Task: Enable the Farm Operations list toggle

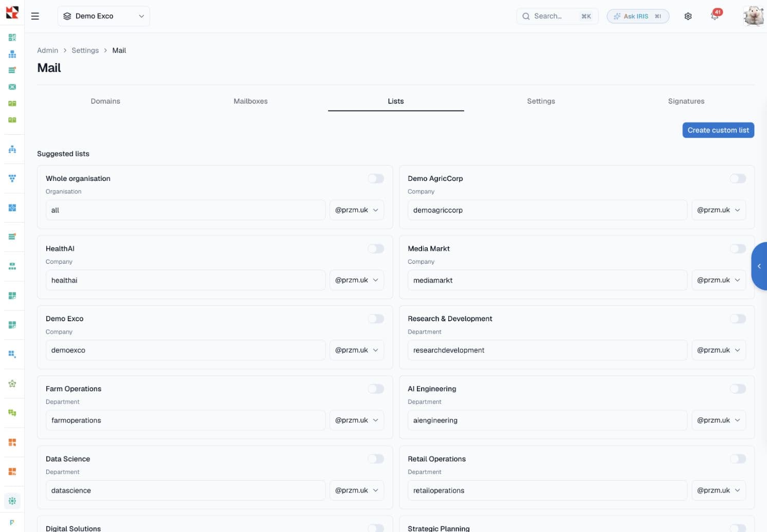Action: [376, 389]
